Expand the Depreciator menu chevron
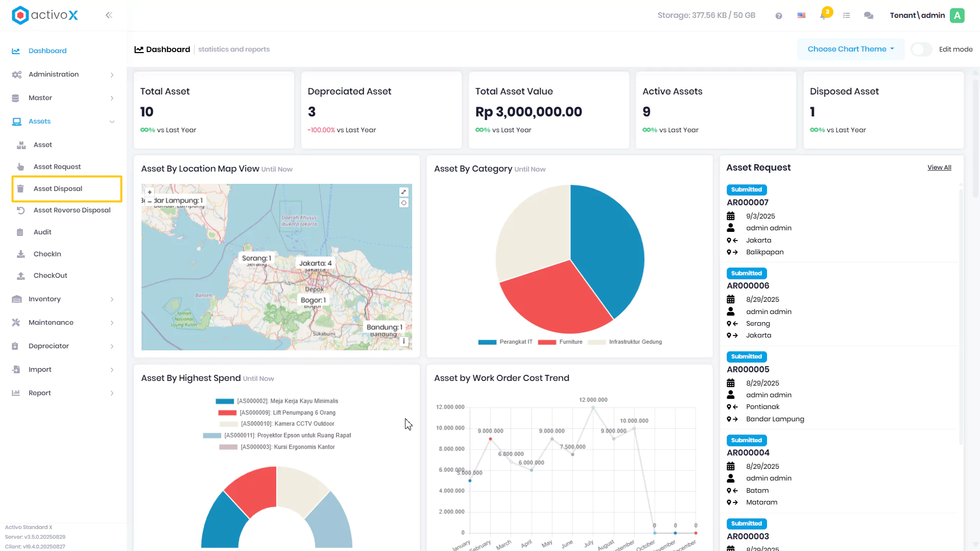The height and width of the screenshot is (551, 980). coord(112,347)
